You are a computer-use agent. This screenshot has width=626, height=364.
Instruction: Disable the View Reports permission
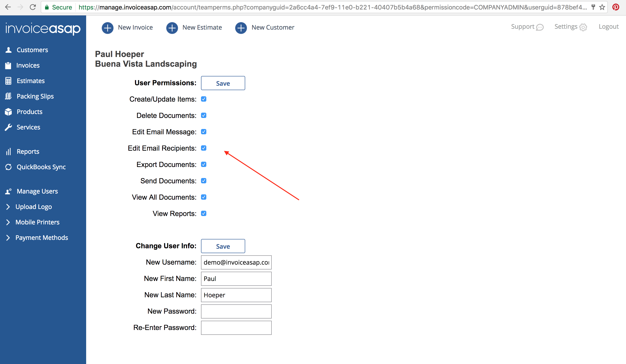204,213
